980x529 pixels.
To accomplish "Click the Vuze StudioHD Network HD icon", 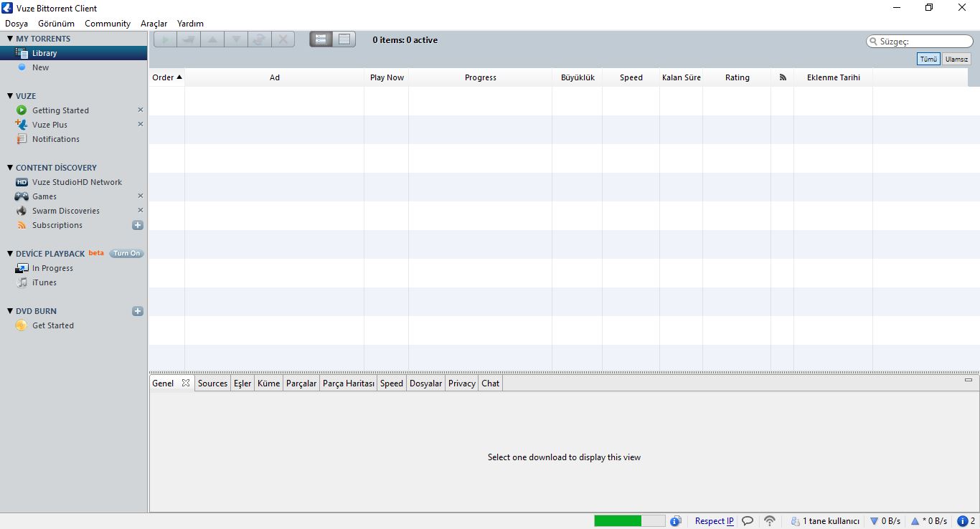I will 22,182.
